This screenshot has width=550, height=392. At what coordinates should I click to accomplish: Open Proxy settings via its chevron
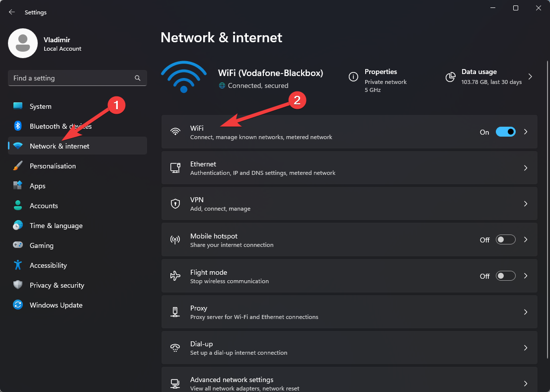(526, 312)
